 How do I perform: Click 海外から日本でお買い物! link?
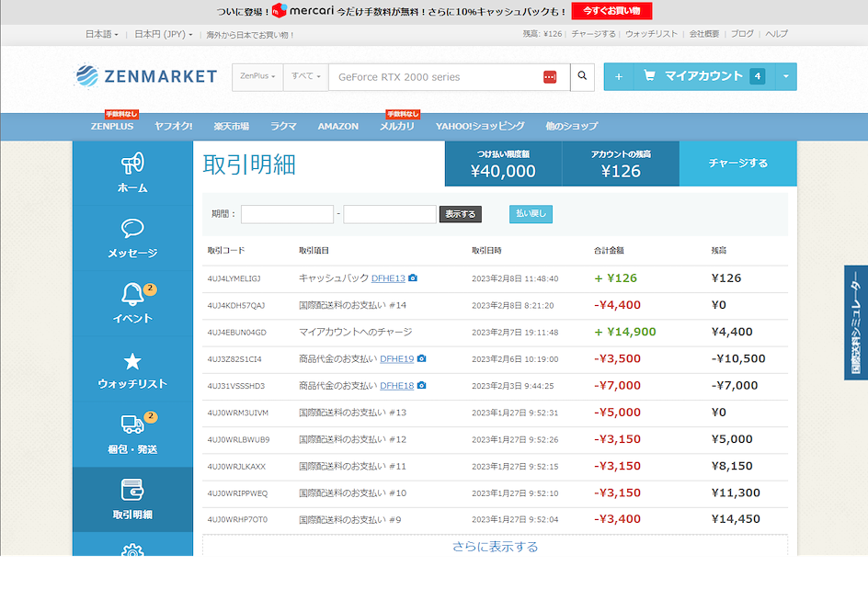click(250, 35)
